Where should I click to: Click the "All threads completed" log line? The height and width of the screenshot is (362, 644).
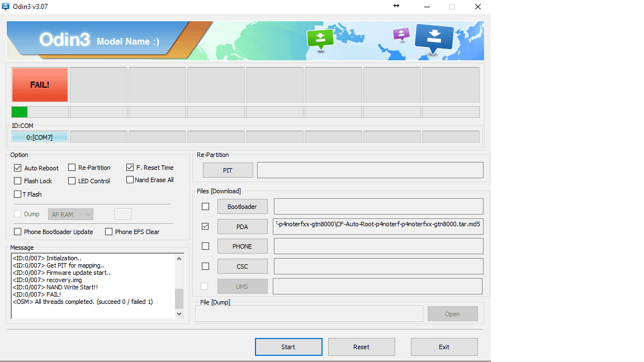(83, 302)
